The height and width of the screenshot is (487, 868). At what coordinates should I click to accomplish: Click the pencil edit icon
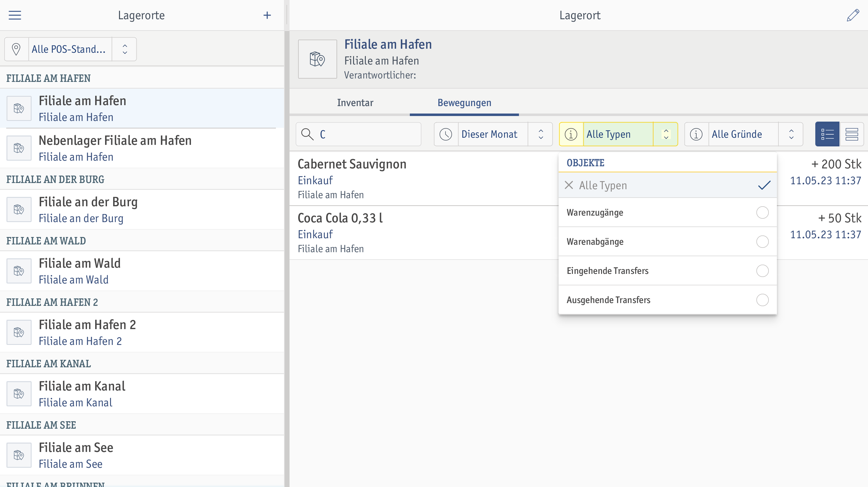click(853, 15)
